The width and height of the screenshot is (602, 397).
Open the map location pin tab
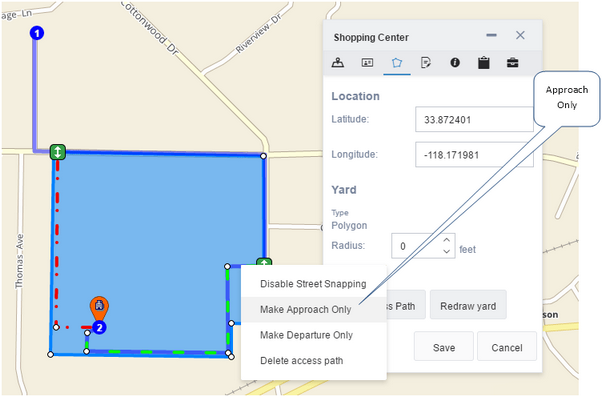337,62
